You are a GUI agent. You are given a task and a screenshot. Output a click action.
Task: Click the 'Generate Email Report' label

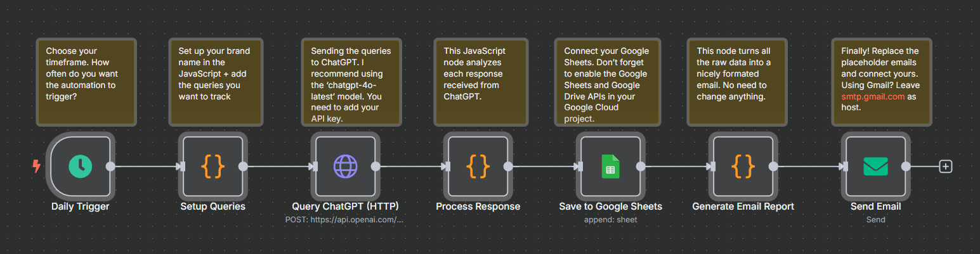pyautogui.click(x=743, y=206)
